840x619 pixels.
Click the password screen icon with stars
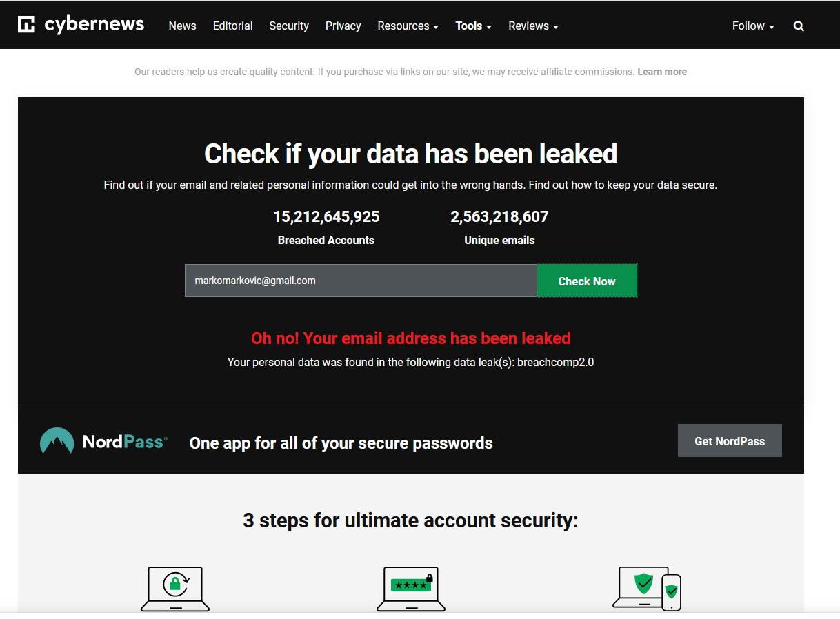pos(411,587)
